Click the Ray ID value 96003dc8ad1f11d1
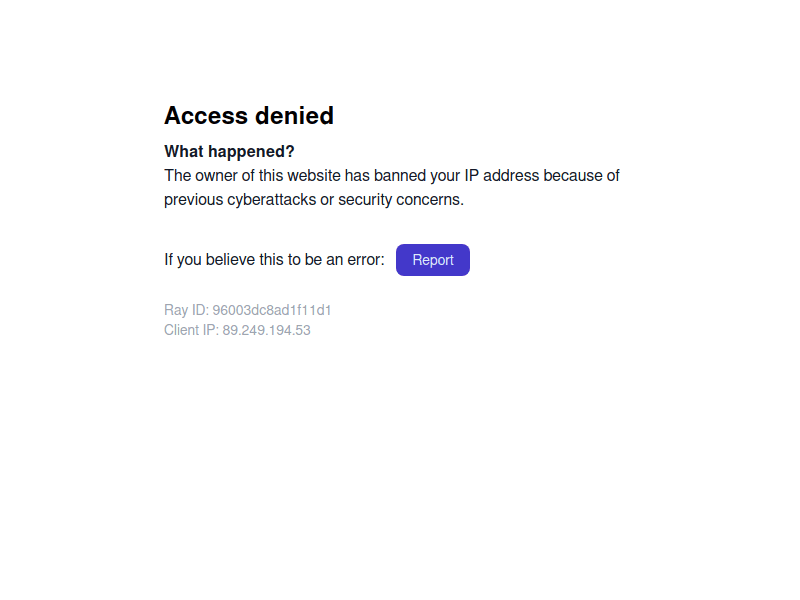Screen dimensions: 800x600 (272, 310)
